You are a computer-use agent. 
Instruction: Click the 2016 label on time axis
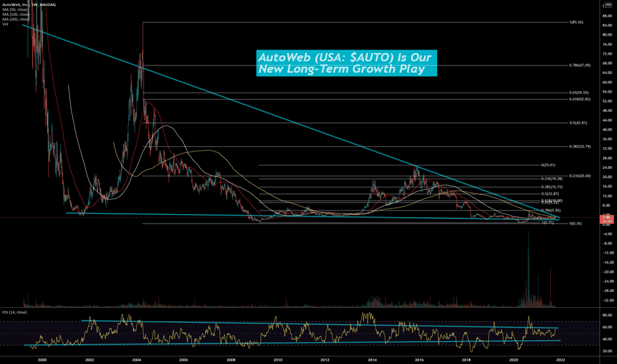419,359
